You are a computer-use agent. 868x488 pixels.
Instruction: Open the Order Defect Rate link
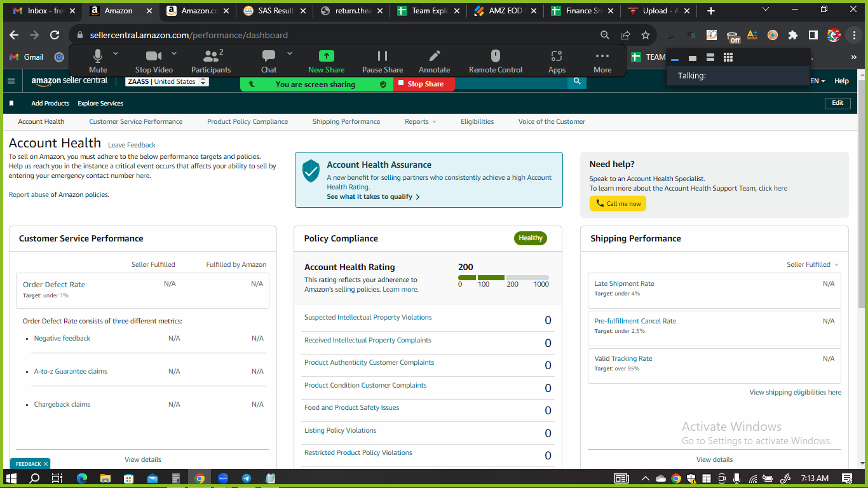coord(54,285)
